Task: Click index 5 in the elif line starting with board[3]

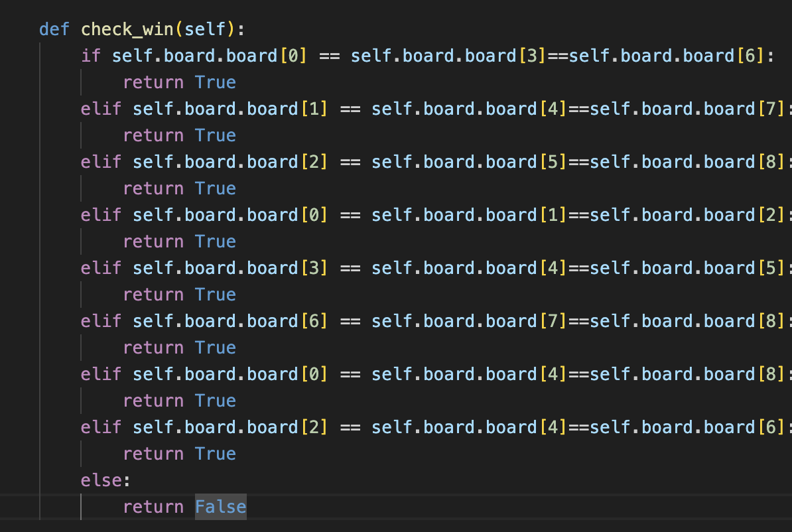Action: (771, 268)
